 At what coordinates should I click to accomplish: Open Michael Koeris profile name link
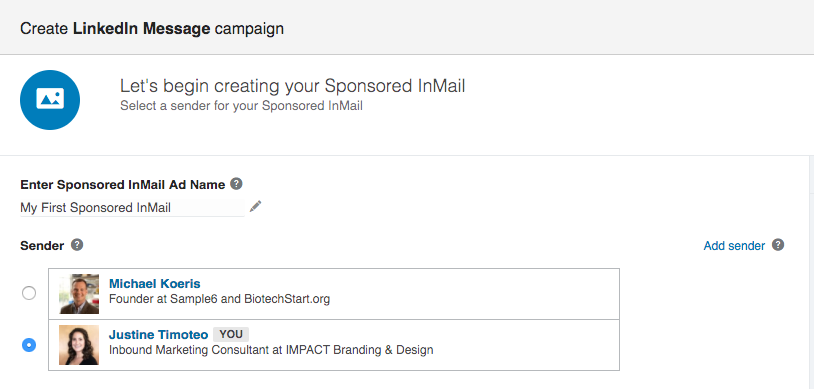point(154,284)
